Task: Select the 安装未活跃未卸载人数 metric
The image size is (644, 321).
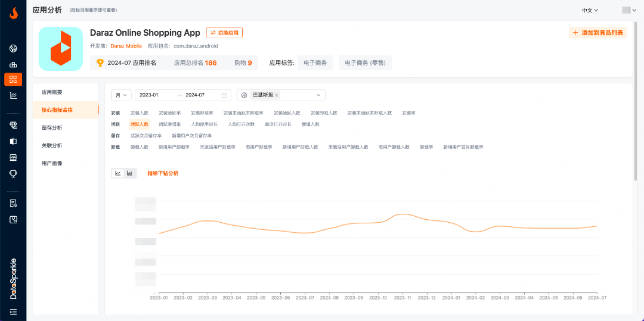Action: (370, 113)
